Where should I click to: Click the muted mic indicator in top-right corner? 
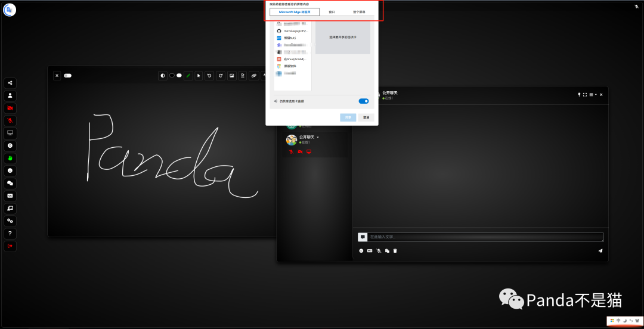pos(636,6)
